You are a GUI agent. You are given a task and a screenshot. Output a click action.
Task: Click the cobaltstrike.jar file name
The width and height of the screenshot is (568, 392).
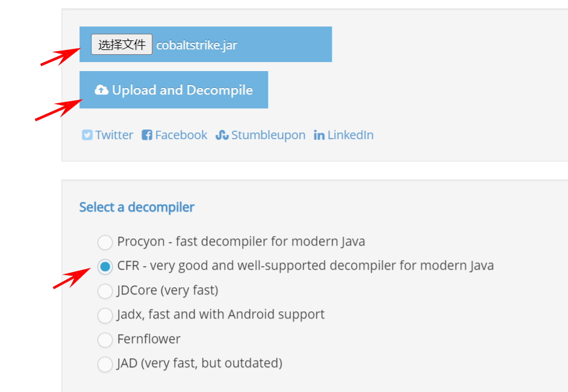(196, 45)
